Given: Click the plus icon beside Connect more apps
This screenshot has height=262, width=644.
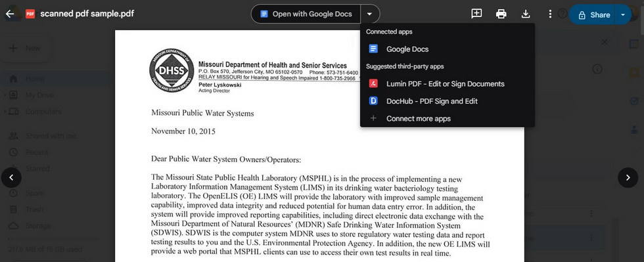Looking at the screenshot, I should coord(373,119).
